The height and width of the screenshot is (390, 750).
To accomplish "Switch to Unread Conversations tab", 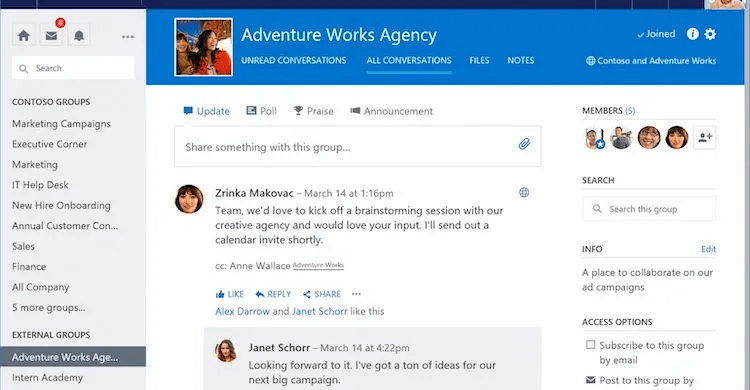I will 294,60.
